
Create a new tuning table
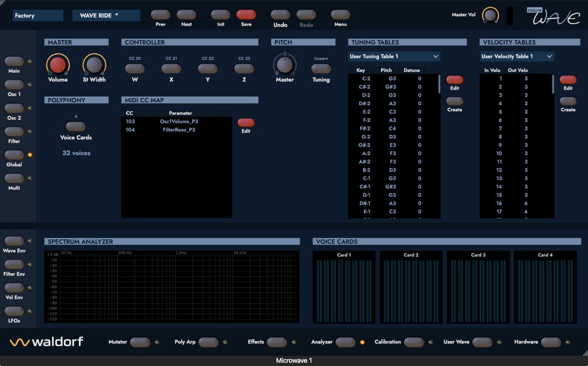(455, 102)
